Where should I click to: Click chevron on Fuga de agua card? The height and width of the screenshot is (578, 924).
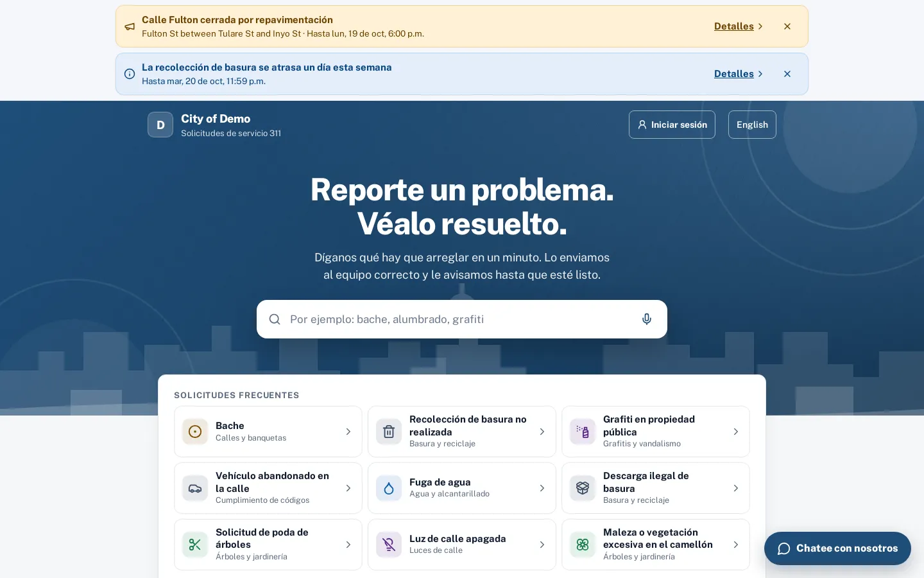[542, 488]
